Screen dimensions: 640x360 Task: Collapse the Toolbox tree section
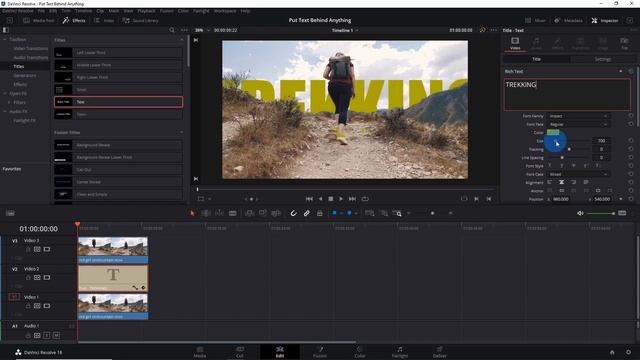(5, 40)
